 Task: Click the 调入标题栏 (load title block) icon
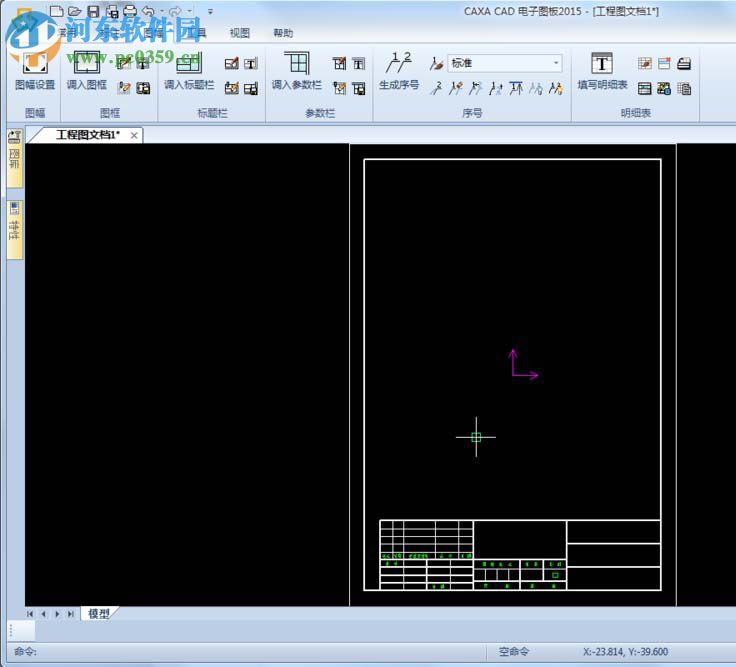(x=188, y=66)
